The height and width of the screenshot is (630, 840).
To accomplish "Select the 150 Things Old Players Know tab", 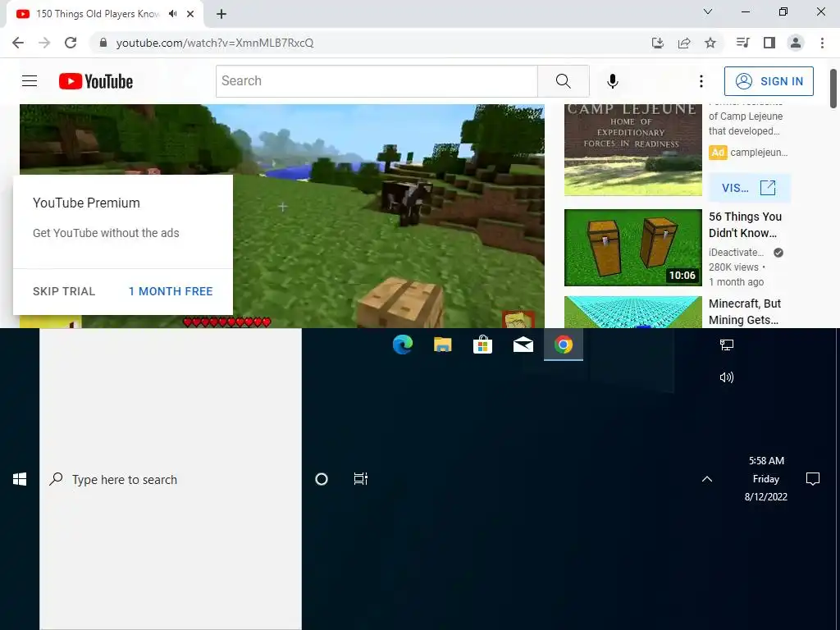I will [x=98, y=14].
